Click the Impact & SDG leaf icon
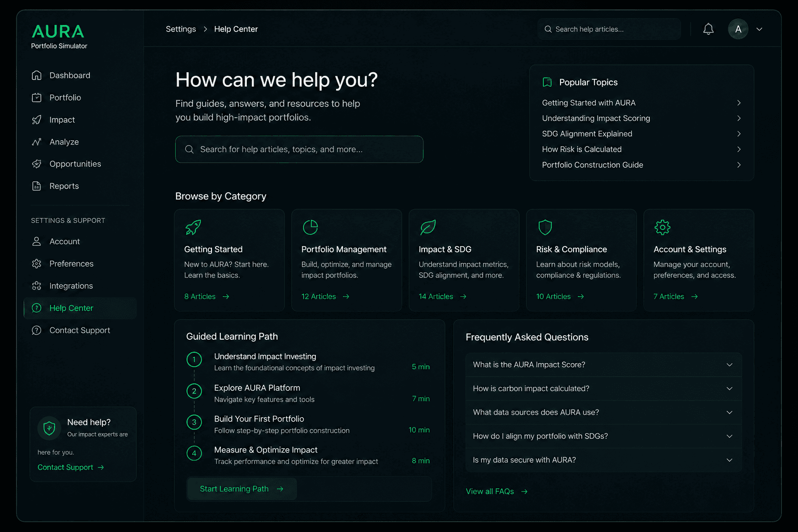The width and height of the screenshot is (798, 532). coord(428,227)
